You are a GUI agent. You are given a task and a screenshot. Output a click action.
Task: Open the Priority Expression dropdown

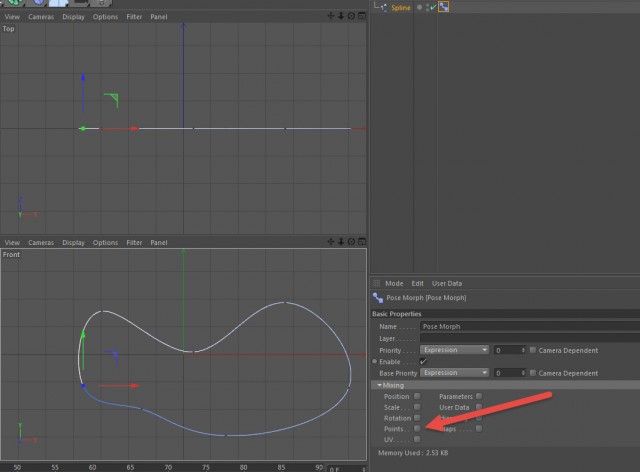[454, 350]
